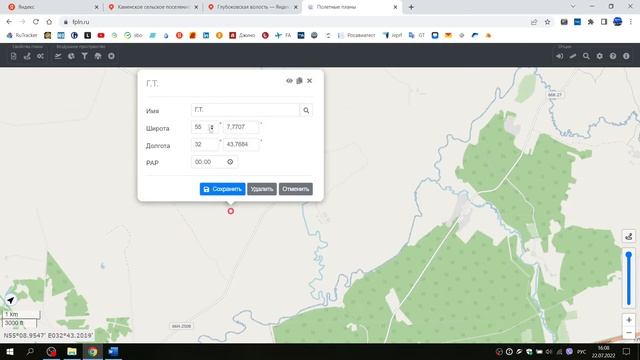Screen dimensions: 640x360
Task: Select the route drawing tool in toolbar
Action: tap(27, 56)
